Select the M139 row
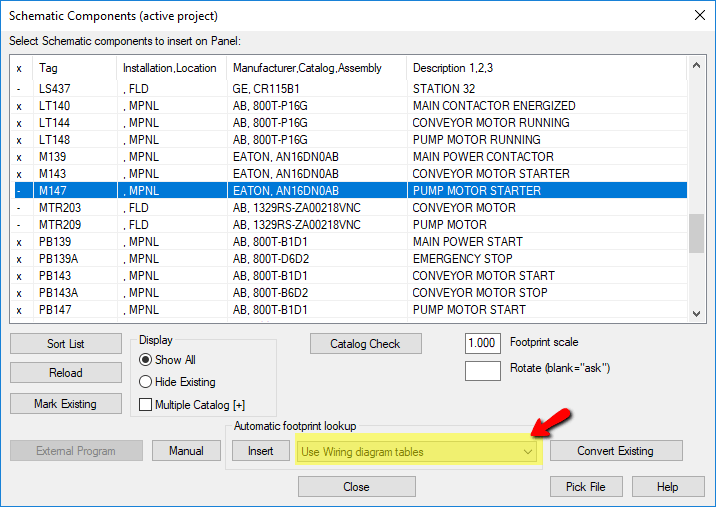Screen dimensions: 716x507 [351, 157]
